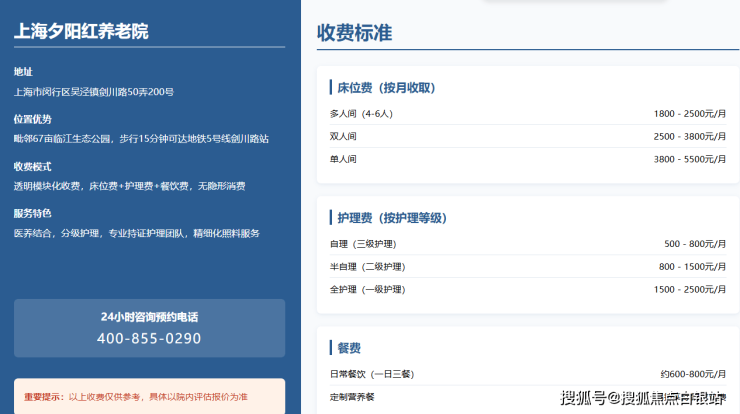The image size is (740, 414).
Task: Click the text about 临江生态公园 and 地铁5号线
Action: pos(141,139)
